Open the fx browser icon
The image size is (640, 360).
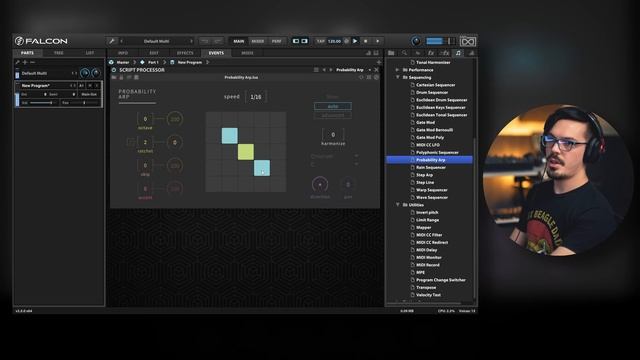click(x=431, y=53)
